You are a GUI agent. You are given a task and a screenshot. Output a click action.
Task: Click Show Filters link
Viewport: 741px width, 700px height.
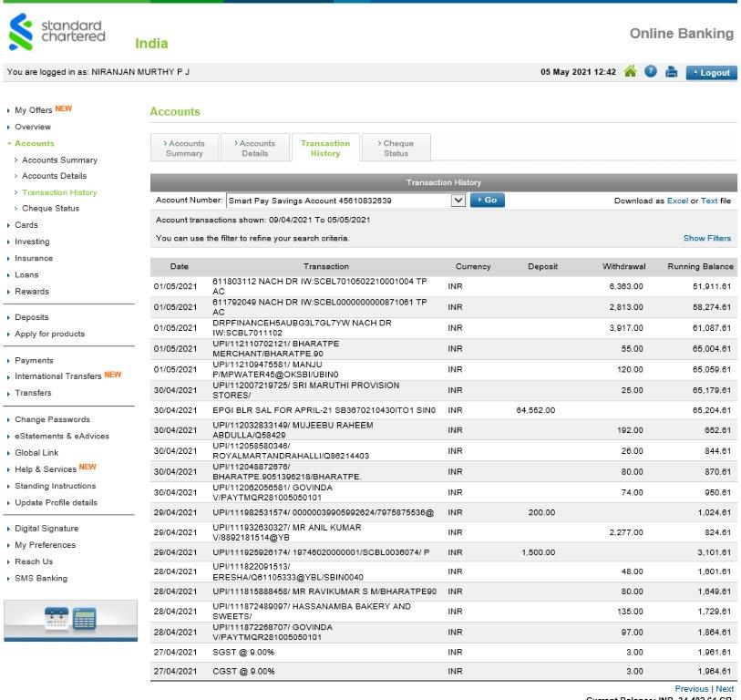(707, 238)
